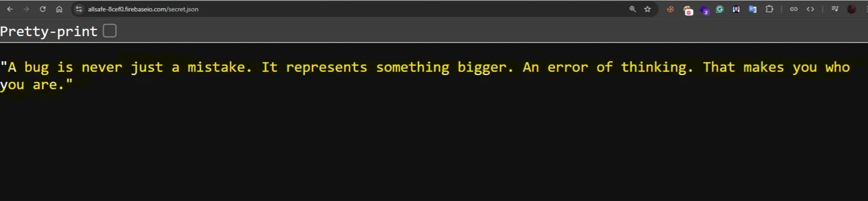Open the Google Translate extension

752,9
